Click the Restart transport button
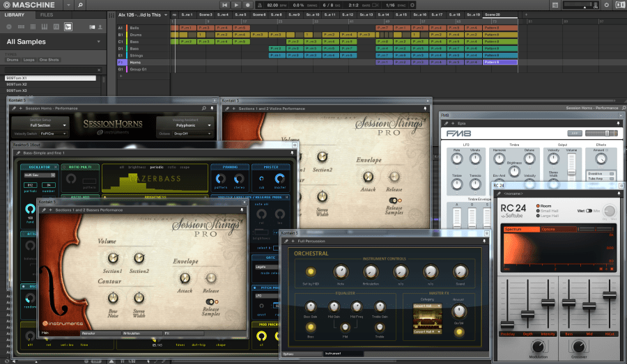 pyautogui.click(x=224, y=5)
